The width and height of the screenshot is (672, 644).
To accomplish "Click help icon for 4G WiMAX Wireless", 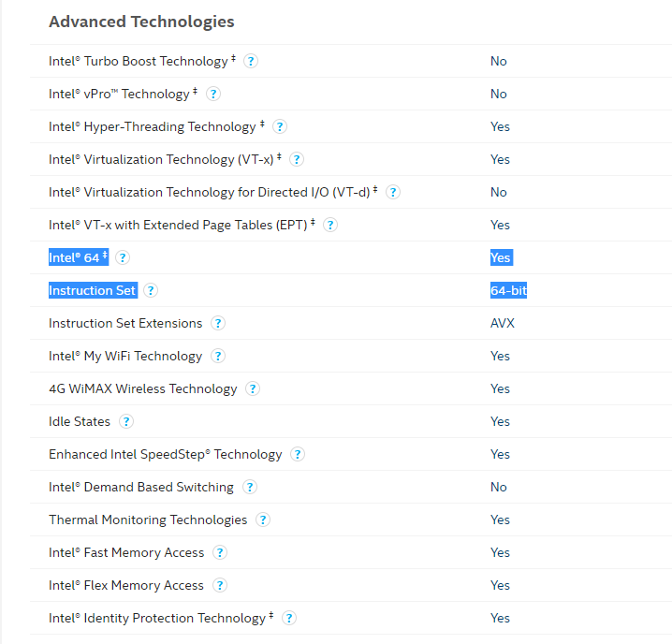I will click(x=253, y=388).
